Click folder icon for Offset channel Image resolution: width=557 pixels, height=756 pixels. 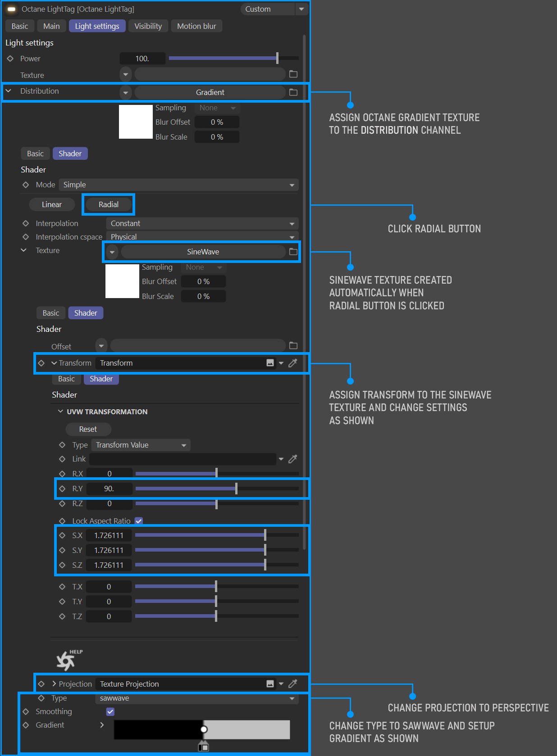click(293, 346)
